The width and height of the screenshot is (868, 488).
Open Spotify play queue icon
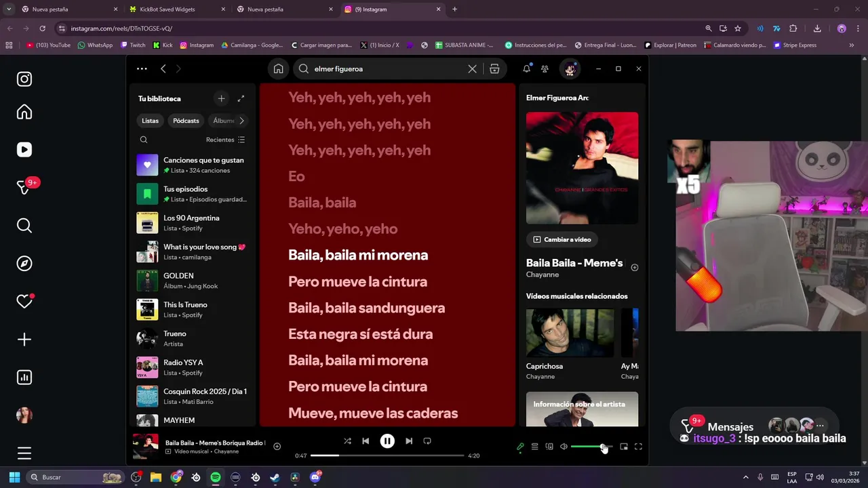(x=534, y=447)
